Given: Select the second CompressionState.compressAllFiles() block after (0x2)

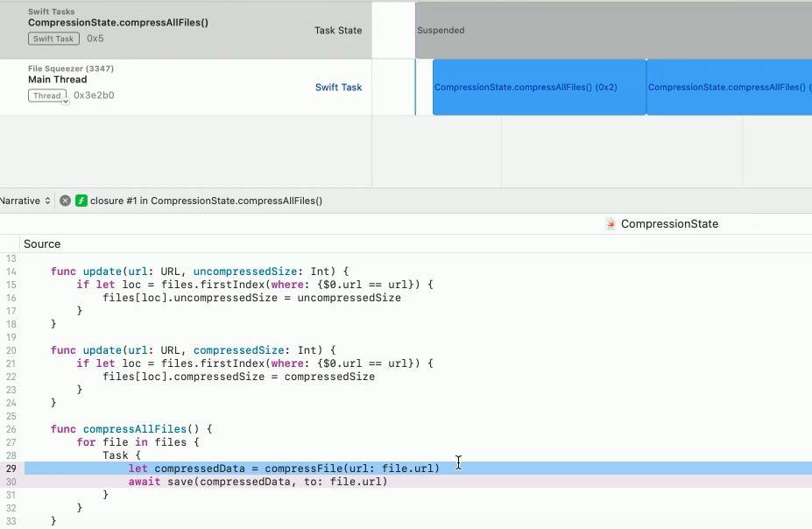Looking at the screenshot, I should click(729, 87).
